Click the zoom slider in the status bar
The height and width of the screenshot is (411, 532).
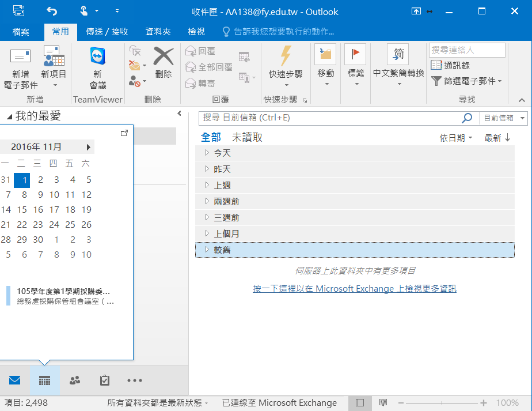pyautogui.click(x=442, y=403)
